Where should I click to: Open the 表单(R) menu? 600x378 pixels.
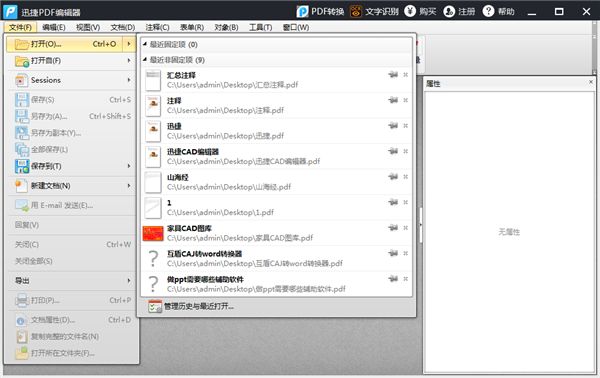tap(192, 28)
